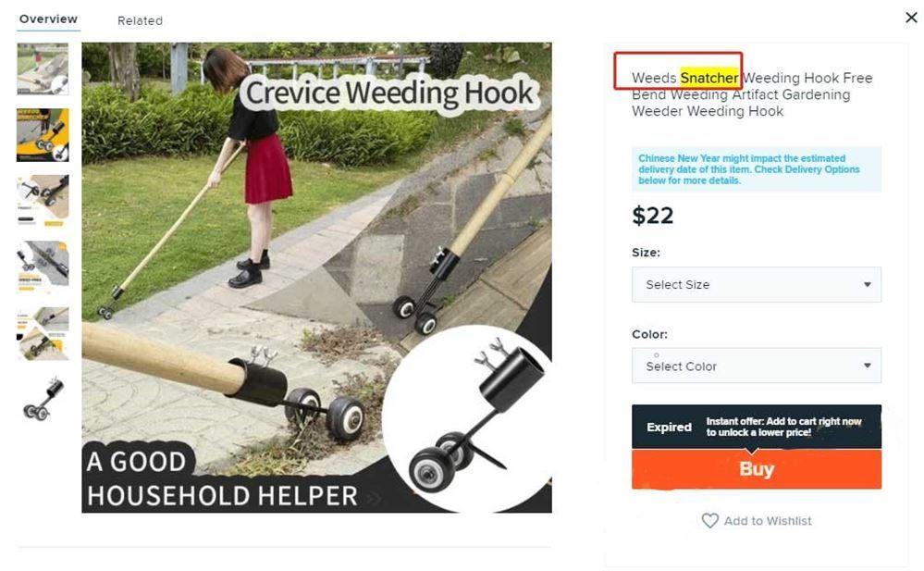Click the Select Color field text
The width and height of the screenshot is (924, 571).
tap(682, 366)
